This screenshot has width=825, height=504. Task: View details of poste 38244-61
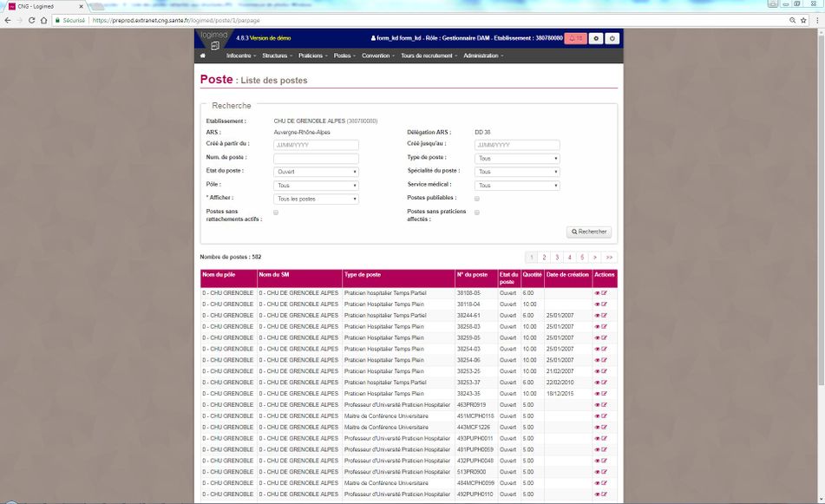click(x=597, y=316)
